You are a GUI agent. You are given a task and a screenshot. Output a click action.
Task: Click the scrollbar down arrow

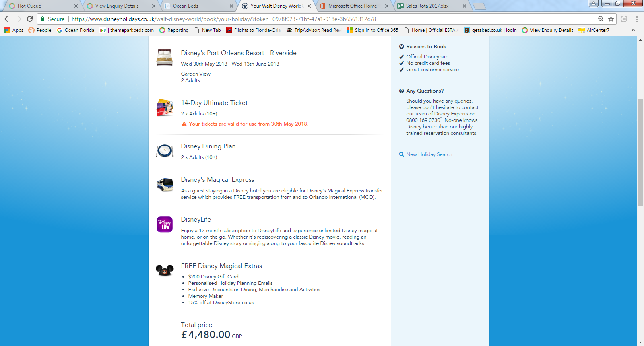(x=640, y=342)
